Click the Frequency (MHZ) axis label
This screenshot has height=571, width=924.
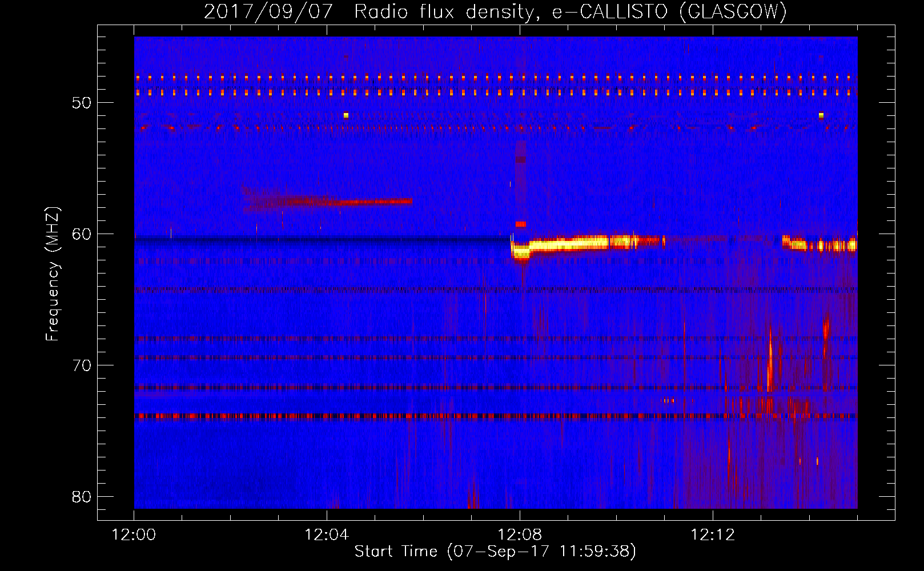[52, 274]
